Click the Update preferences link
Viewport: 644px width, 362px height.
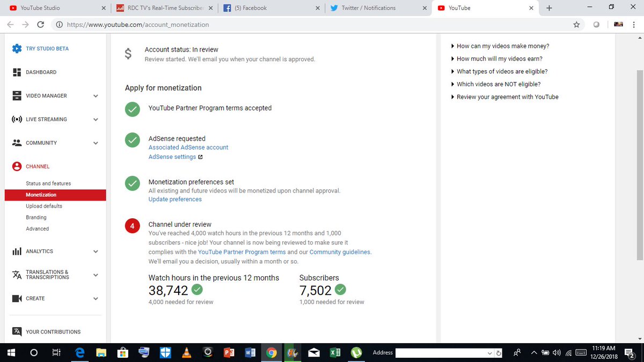[x=175, y=199]
